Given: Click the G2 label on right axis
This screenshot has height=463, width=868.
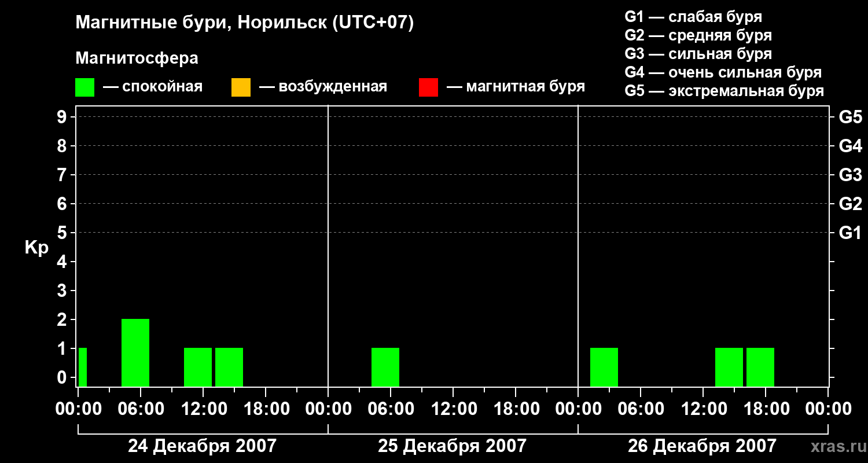Looking at the screenshot, I should tap(850, 204).
